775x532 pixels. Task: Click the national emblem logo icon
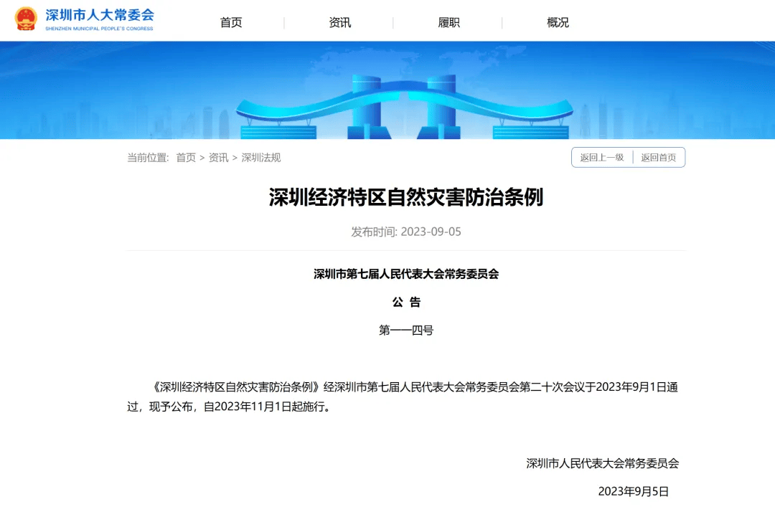(26, 19)
